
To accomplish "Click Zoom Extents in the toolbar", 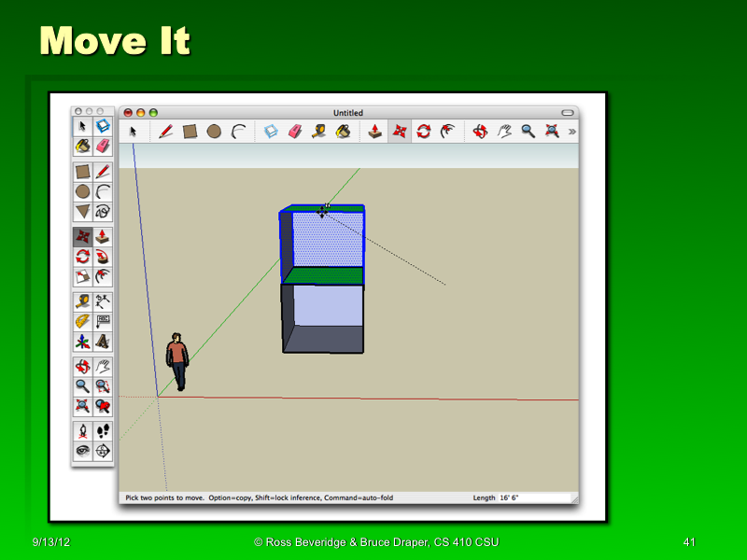I will (x=550, y=132).
